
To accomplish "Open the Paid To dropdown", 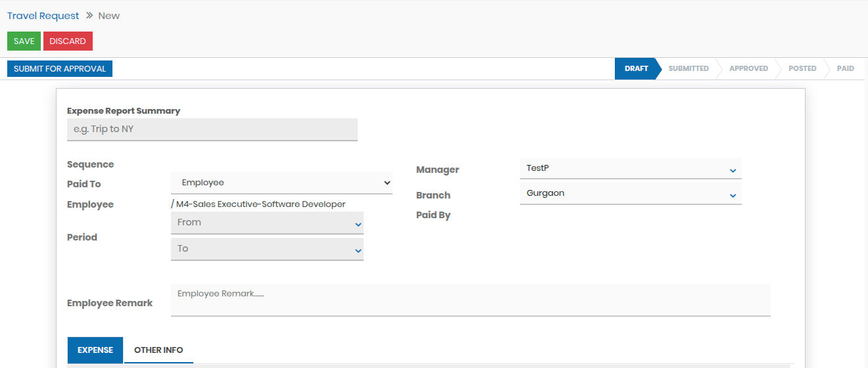I will click(281, 183).
